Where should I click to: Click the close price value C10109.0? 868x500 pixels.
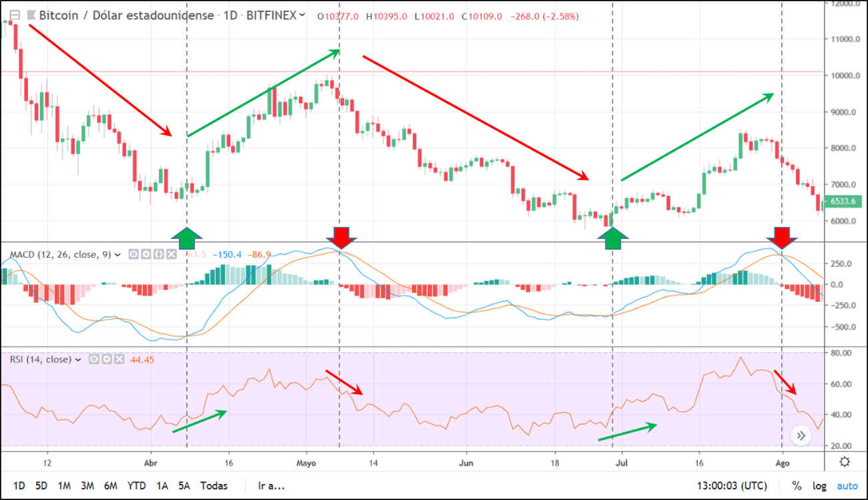(481, 15)
